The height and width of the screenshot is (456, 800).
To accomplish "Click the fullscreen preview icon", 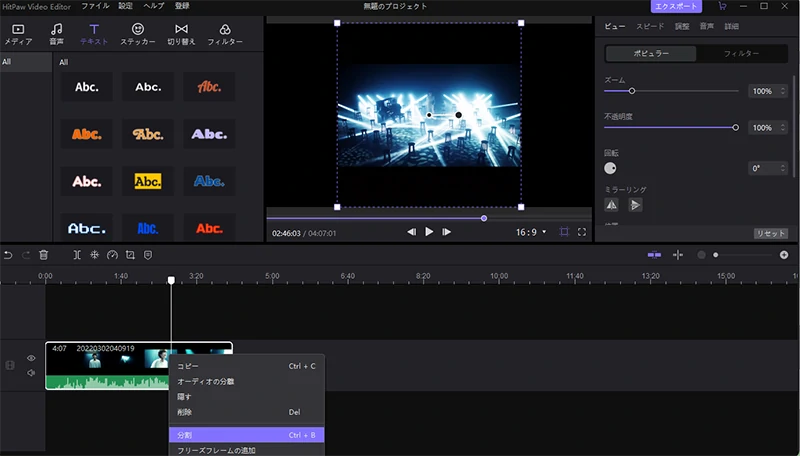I will pyautogui.click(x=582, y=232).
